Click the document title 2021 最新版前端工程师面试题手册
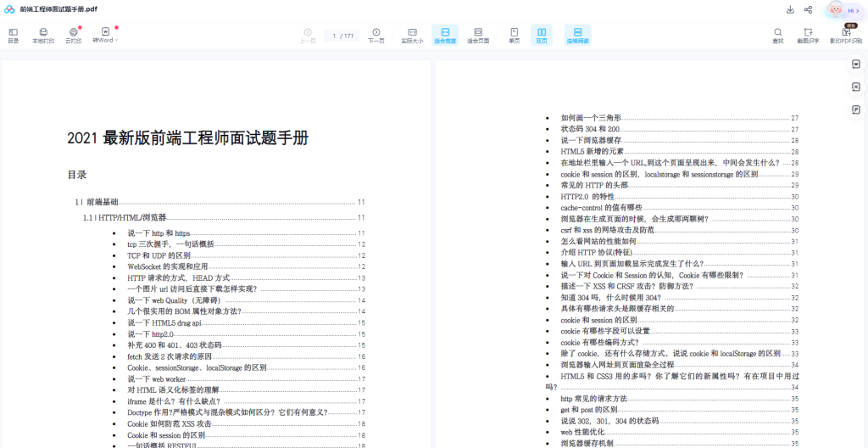Viewport: 868px width, 448px height. point(187,138)
